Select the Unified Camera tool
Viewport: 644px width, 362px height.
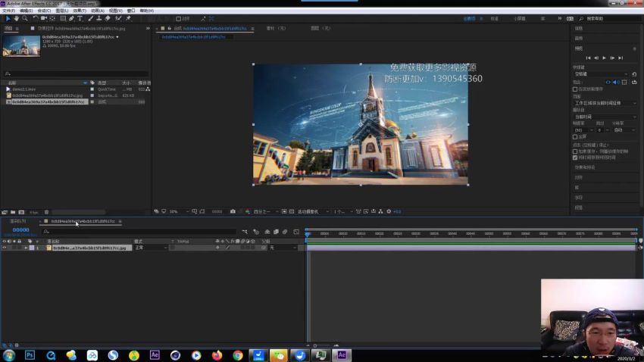tap(43, 18)
